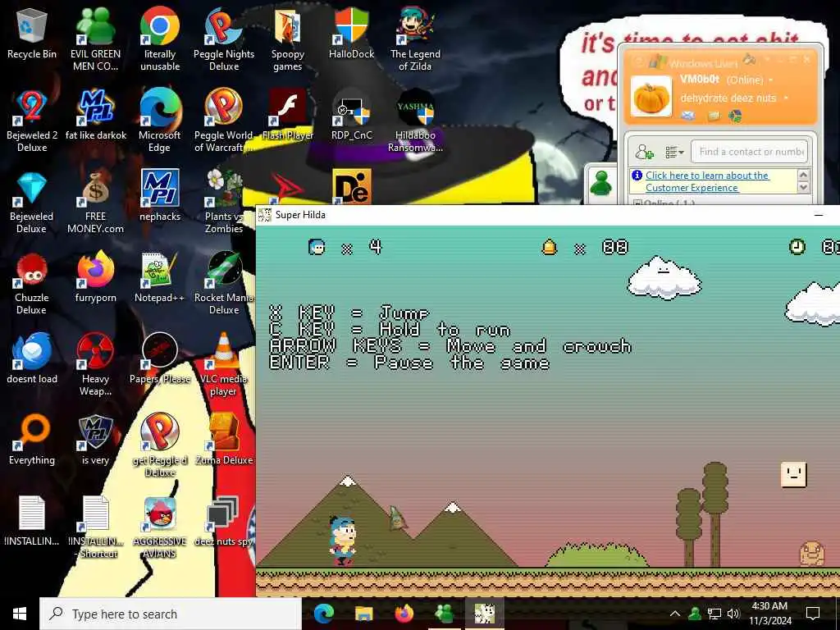This screenshot has height=630, width=840.
Task: Open Rocket Mania Deluxe shortcut
Action: click(x=224, y=283)
